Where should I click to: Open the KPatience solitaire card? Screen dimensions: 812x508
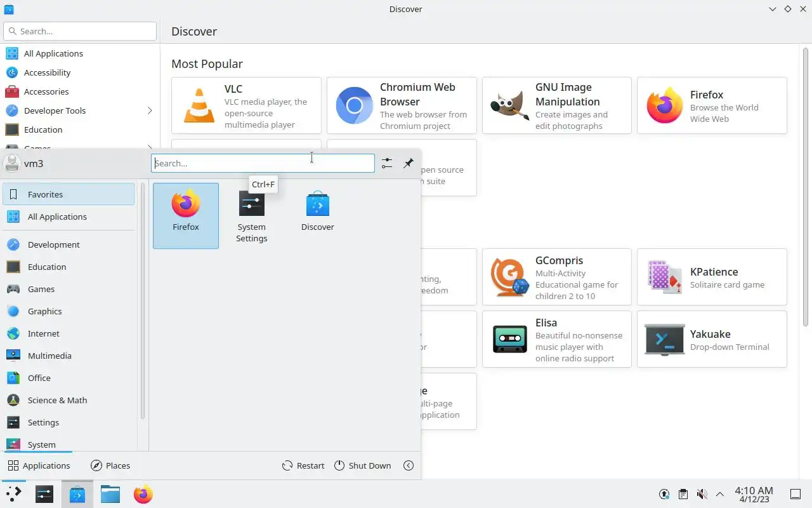[x=712, y=277]
